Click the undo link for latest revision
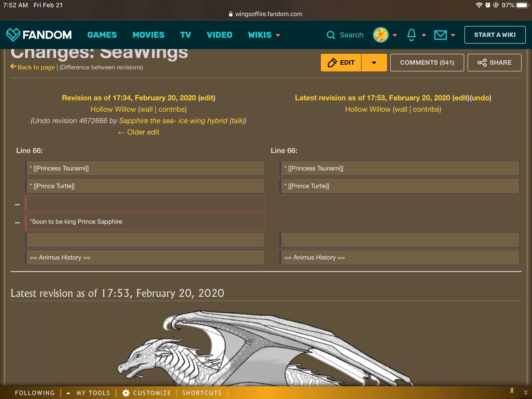The width and height of the screenshot is (532, 399). point(480,98)
